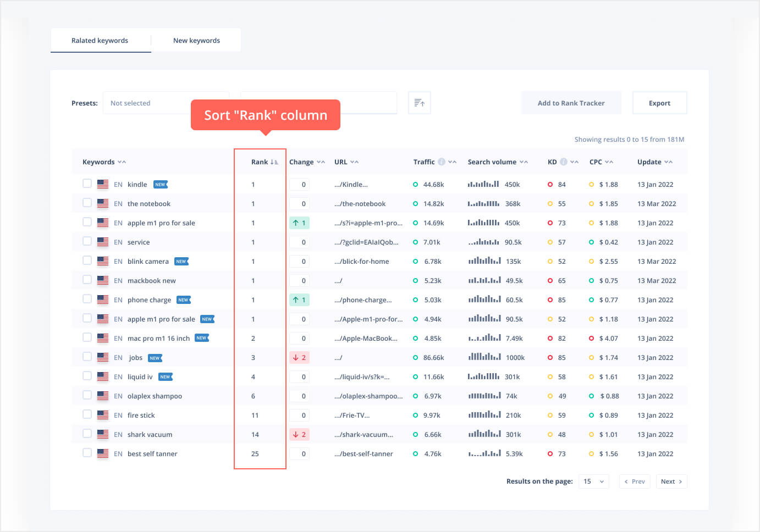
Task: Click the NEW badge next to mac pro m1 16 inch
Action: (x=202, y=338)
